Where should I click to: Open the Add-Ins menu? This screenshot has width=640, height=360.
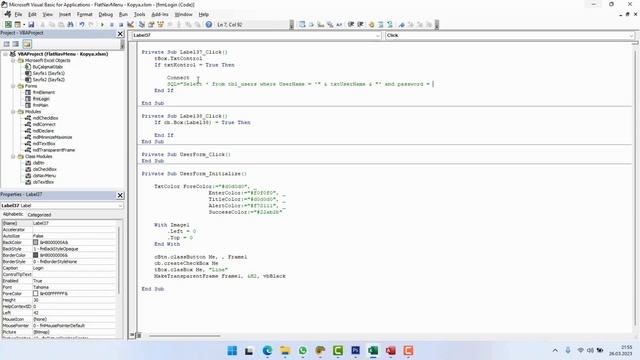point(160,14)
